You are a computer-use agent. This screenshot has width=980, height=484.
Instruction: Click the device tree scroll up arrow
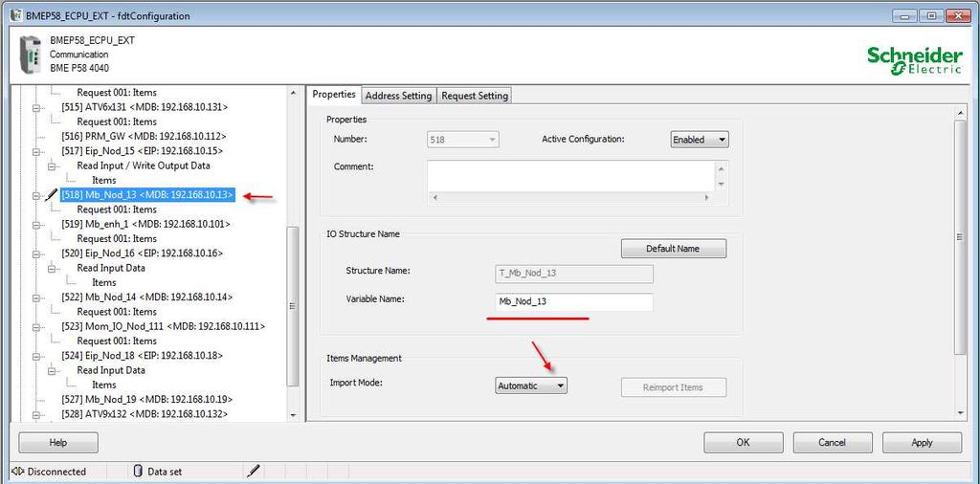pyautogui.click(x=293, y=93)
